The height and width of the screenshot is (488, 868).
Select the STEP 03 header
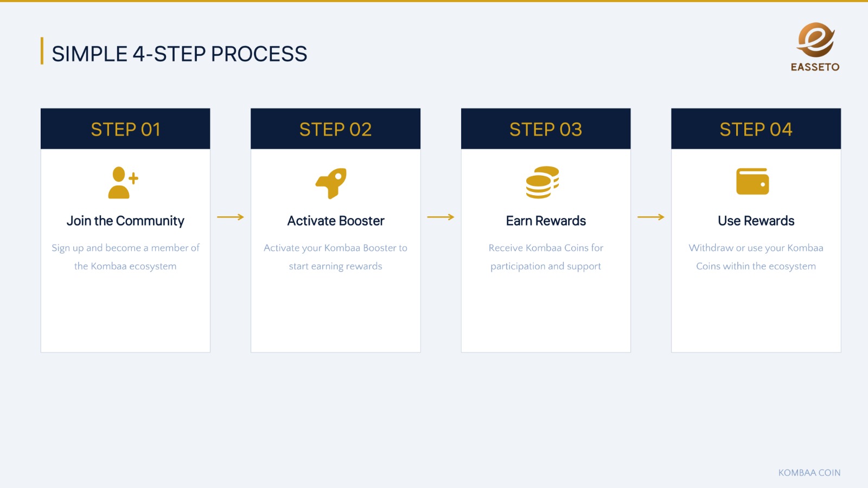point(546,129)
